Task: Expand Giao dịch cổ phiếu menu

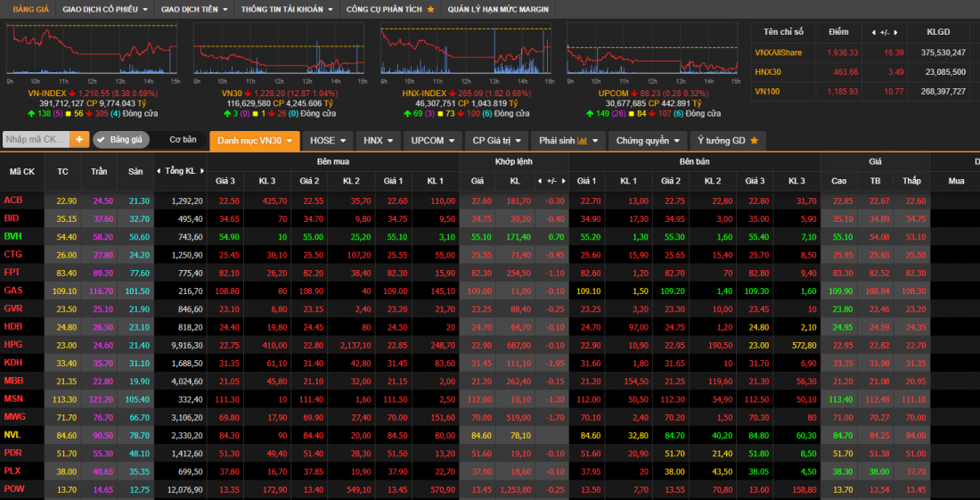Action: [x=105, y=10]
